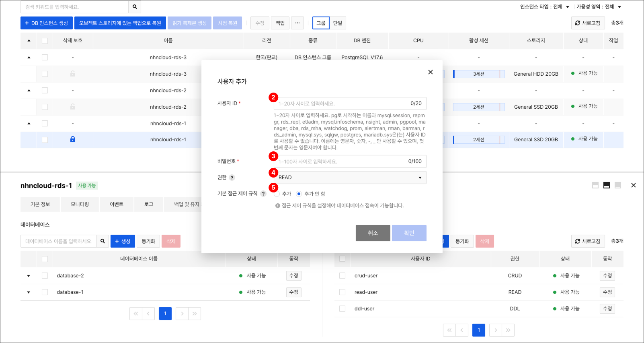Image resolution: width=644 pixels, height=343 pixels.
Task: Click the top 새로고침 refresh button
Action: point(588,23)
